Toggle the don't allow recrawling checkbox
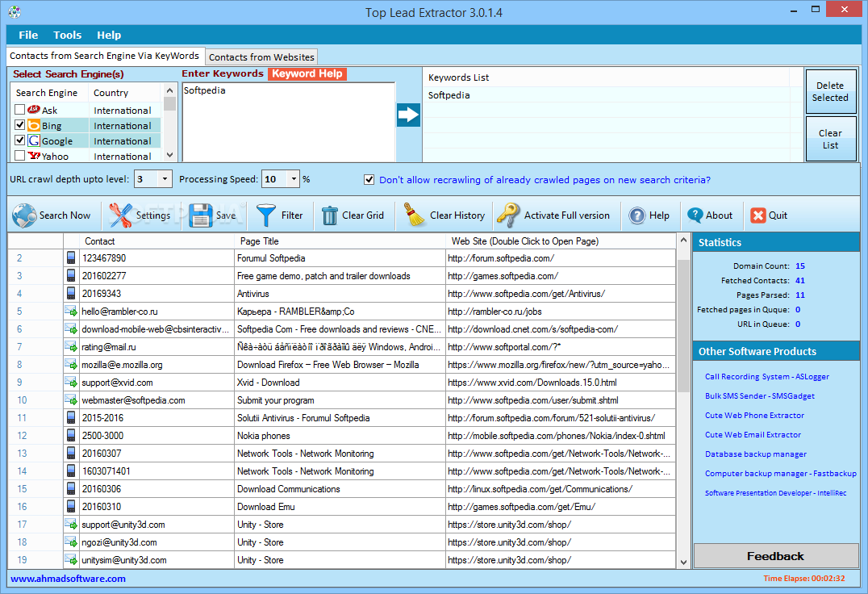This screenshot has width=868, height=594. pos(369,179)
